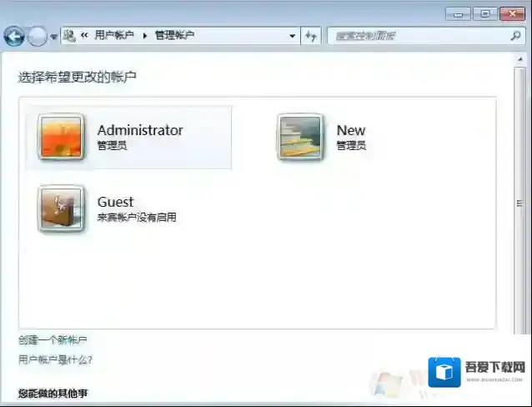This screenshot has height=407, width=532.
Task: Open the Guest account picture
Action: tap(61, 209)
